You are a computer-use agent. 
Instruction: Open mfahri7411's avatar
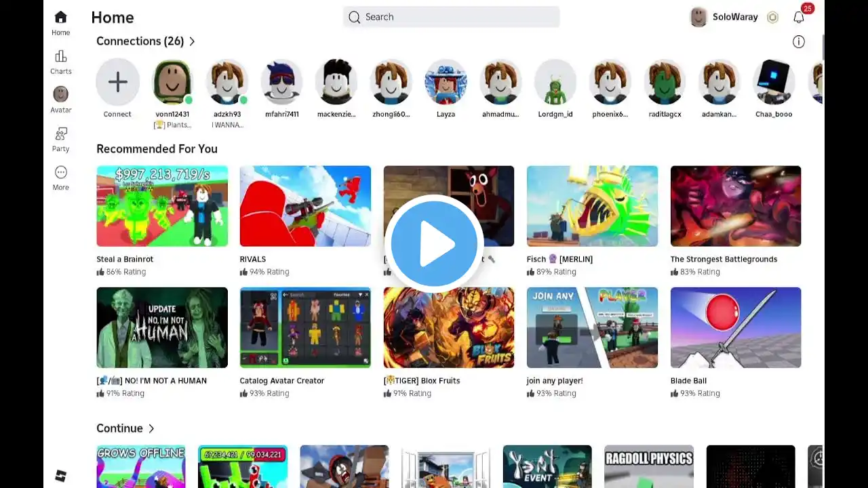tap(282, 82)
